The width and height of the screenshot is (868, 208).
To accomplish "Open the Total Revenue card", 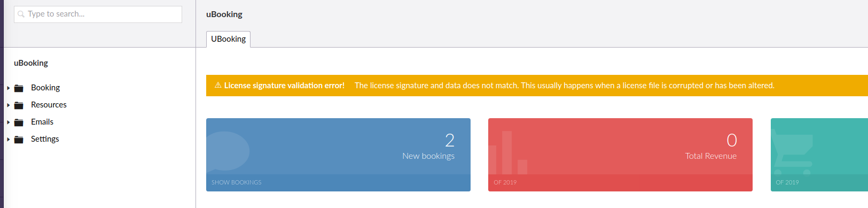I will 620,155.
